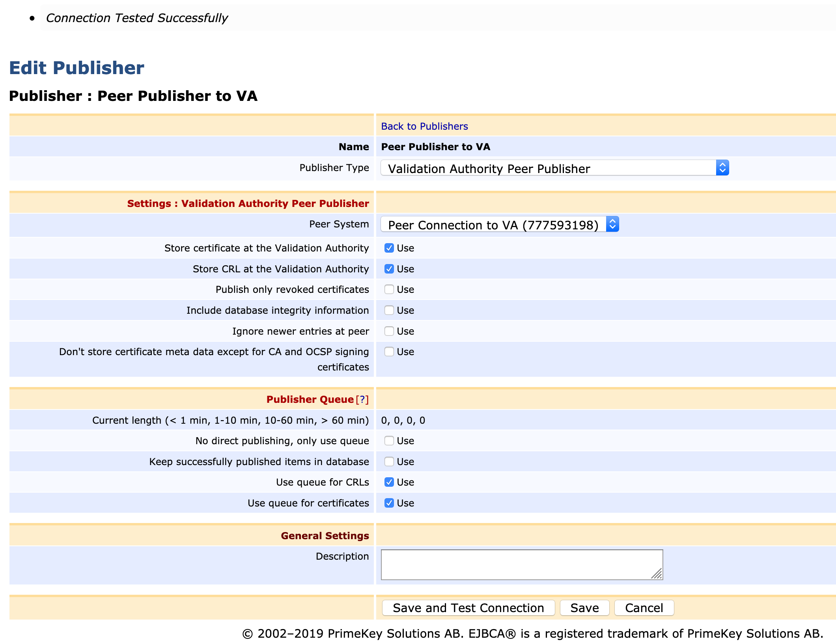
Task: Click the Cancel button
Action: 644,608
